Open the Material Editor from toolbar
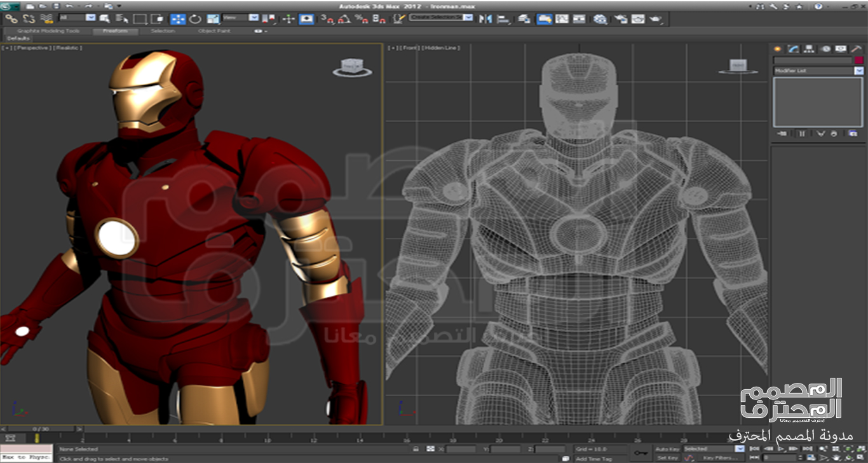Screen dimensions: 868x463 (600, 19)
